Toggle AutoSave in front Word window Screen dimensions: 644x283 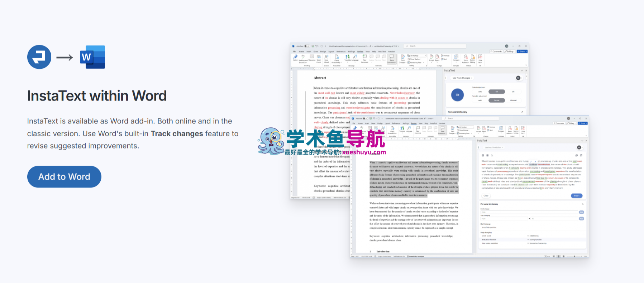[365, 118]
